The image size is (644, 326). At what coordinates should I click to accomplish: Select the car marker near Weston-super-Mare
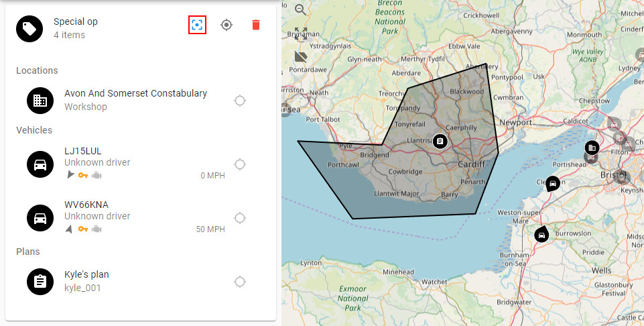point(541,235)
